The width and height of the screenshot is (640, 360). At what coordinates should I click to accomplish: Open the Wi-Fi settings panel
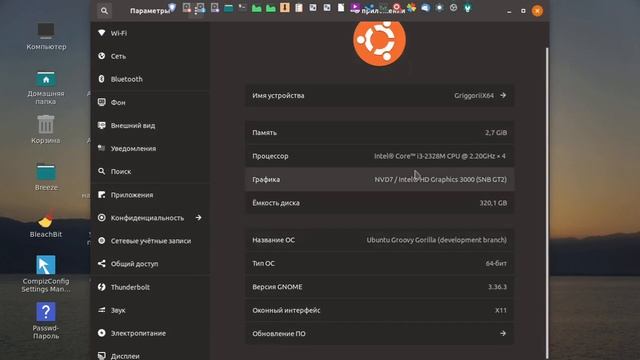[x=151, y=33]
